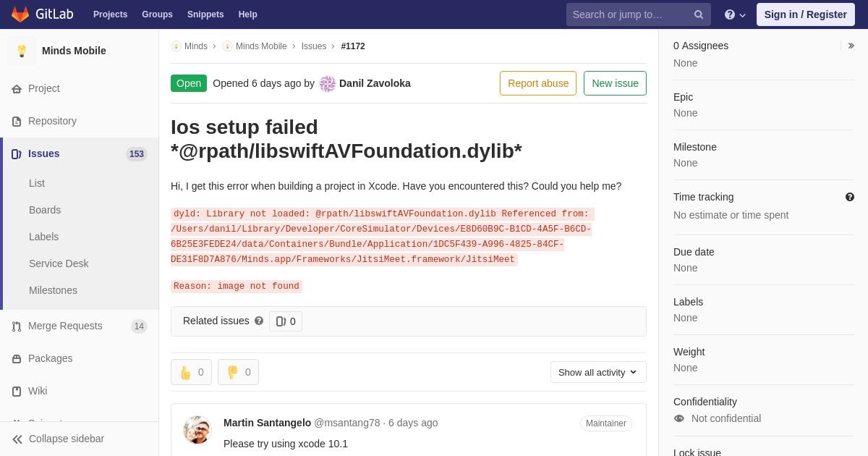Viewport: 868px width, 456px height.
Task: Collapse the right sidebar with double chevron
Action: click(851, 46)
